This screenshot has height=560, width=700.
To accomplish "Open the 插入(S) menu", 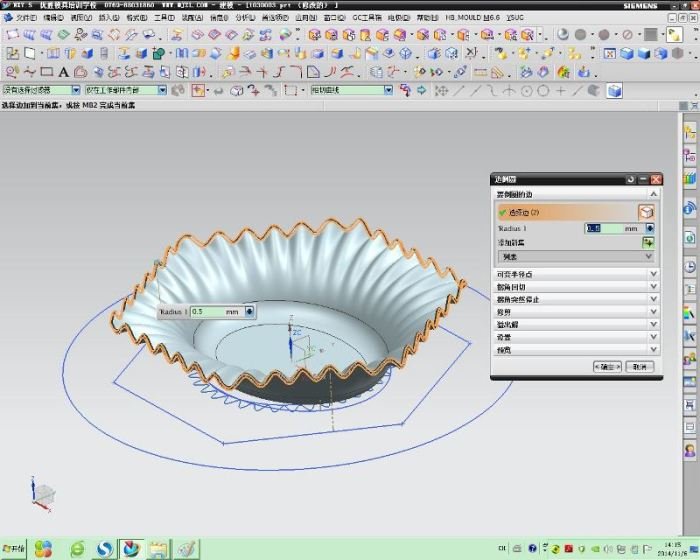I will (108, 18).
